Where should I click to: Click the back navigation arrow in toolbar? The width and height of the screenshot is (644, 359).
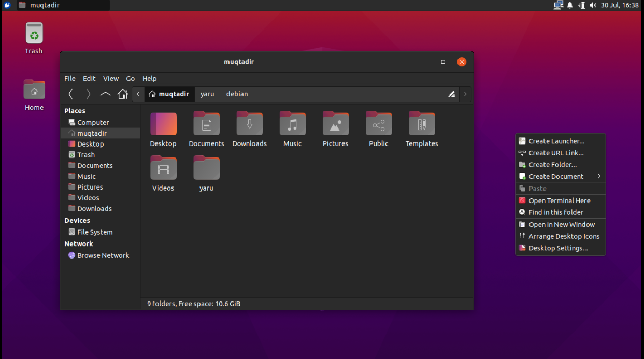71,94
